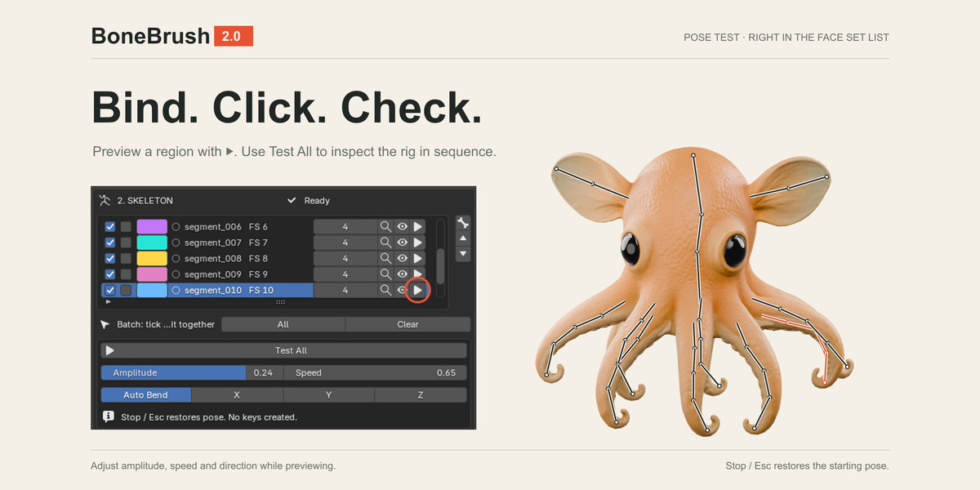
Task: Switch bend direction to Y
Action: point(328,395)
